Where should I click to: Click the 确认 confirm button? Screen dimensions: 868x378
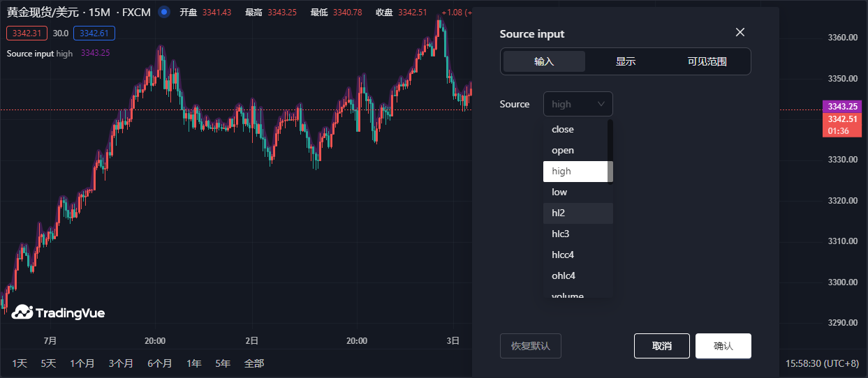(723, 346)
